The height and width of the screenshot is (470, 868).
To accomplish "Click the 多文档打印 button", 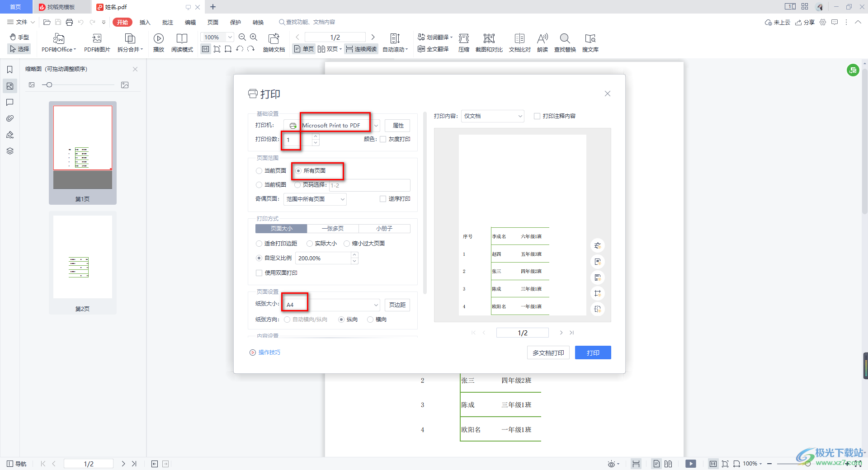I will (x=548, y=353).
